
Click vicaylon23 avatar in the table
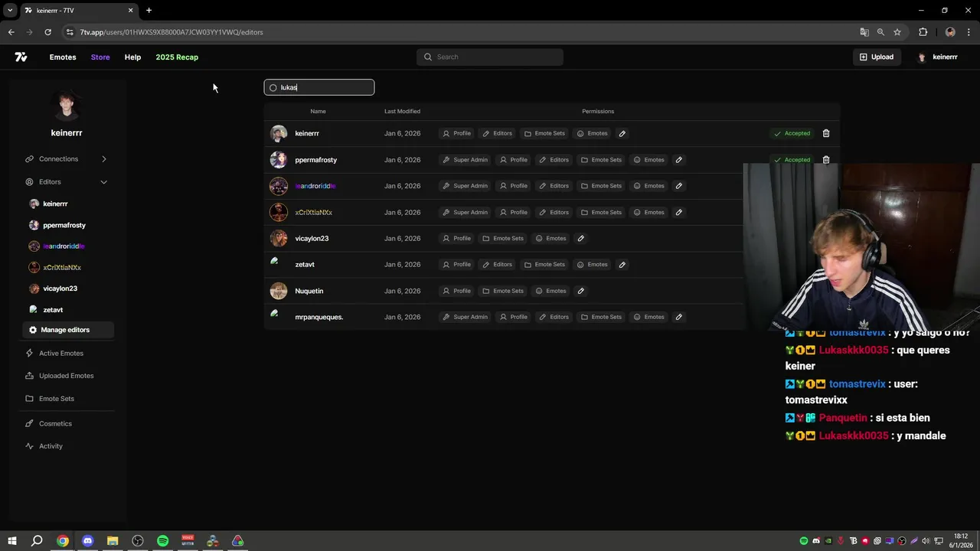[279, 238]
